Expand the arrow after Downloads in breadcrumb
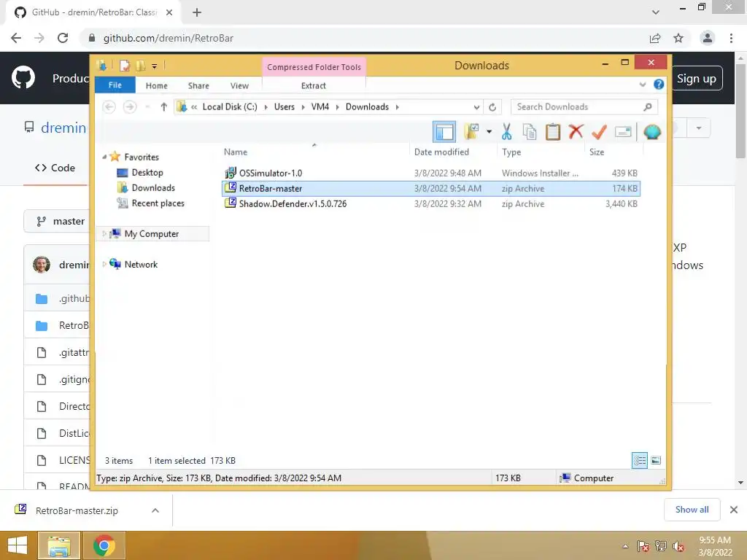The height and width of the screenshot is (560, 747). (x=397, y=107)
